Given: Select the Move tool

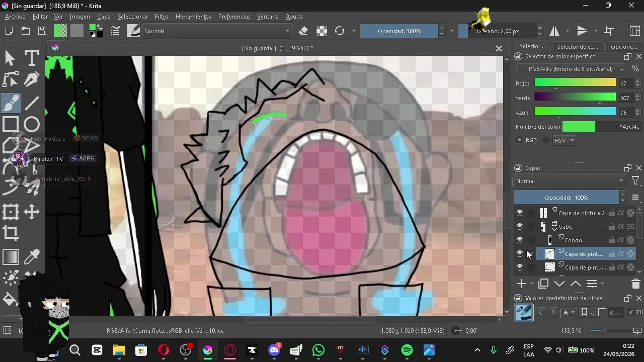Looking at the screenshot, I should [32, 212].
